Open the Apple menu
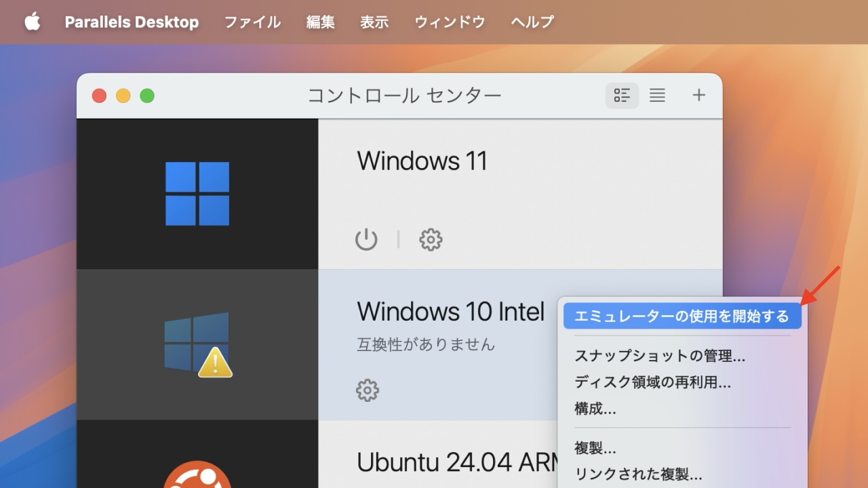This screenshot has height=488, width=868. [32, 22]
